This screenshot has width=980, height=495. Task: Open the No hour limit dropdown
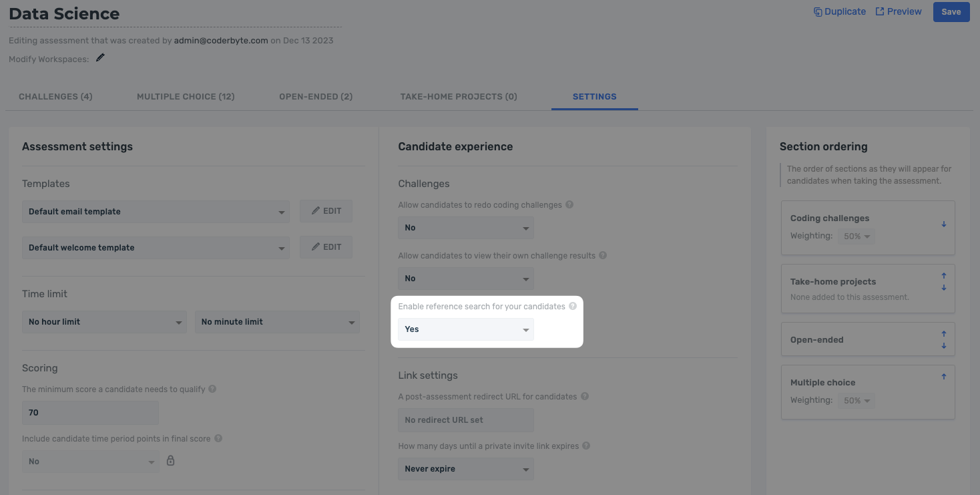(103, 321)
